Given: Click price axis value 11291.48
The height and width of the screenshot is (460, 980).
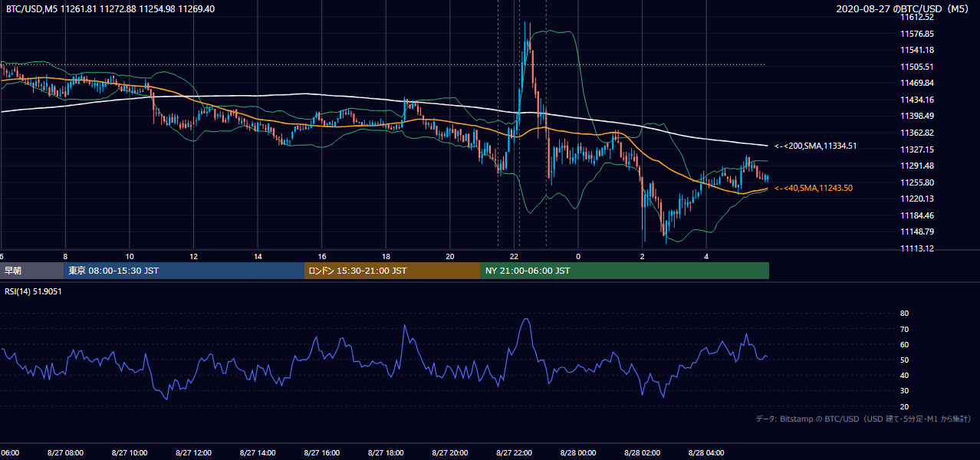Looking at the screenshot, I should [x=918, y=166].
